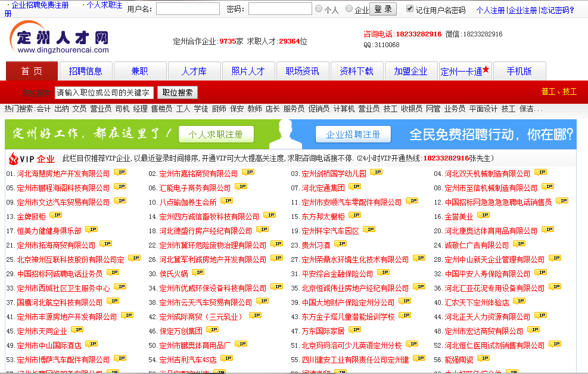Select the 个人 radio button

(319, 8)
